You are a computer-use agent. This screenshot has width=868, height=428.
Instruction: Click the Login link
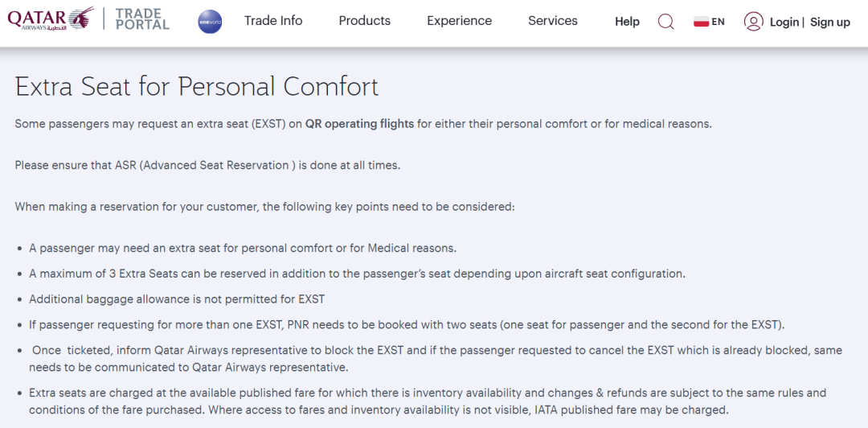784,23
